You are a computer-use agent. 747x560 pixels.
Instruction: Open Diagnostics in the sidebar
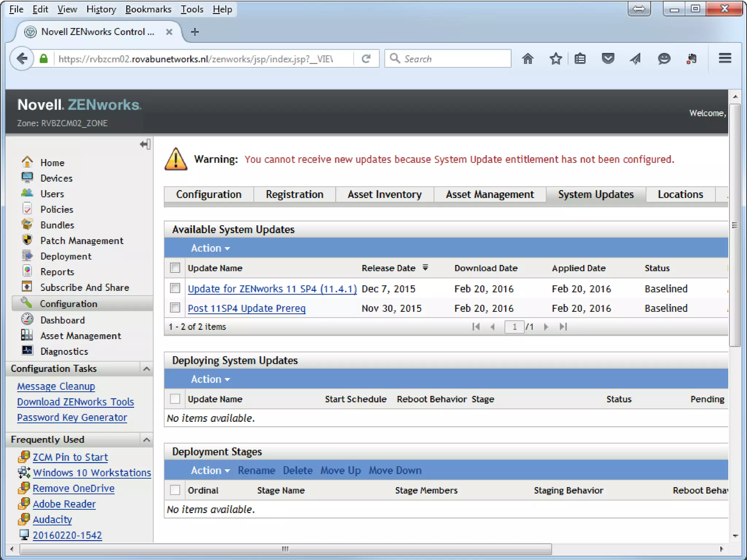click(64, 351)
